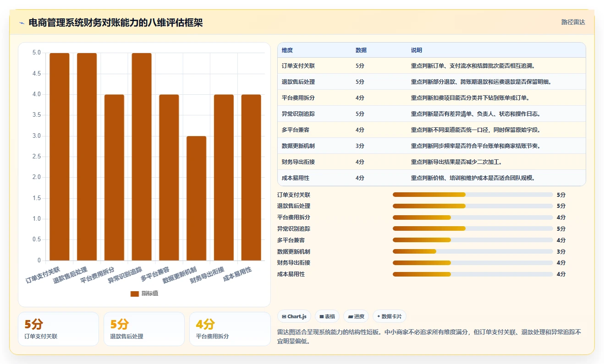Click the 异常识别追踪 bar in chart
The height and width of the screenshot is (364, 604).
(142, 157)
